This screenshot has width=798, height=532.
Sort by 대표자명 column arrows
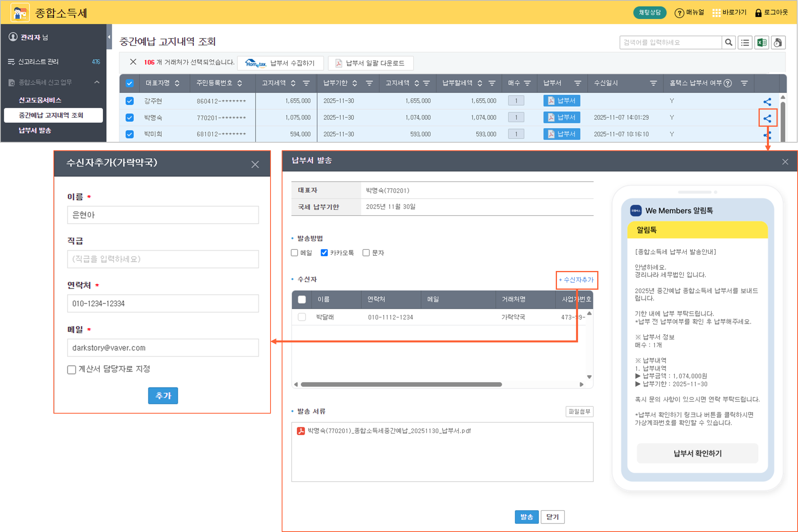pos(177,83)
